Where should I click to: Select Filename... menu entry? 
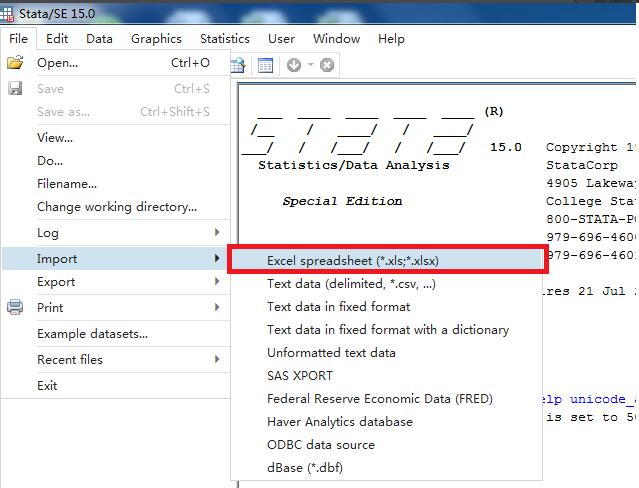click(116, 183)
